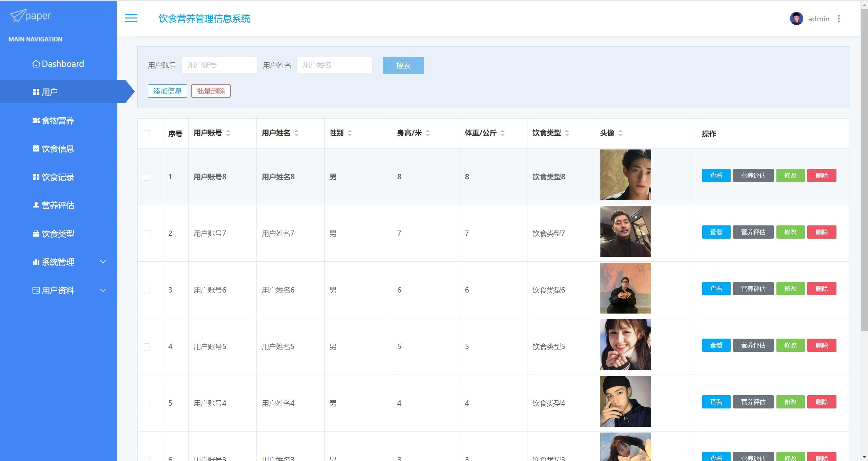The image size is (868, 461).
Task: Click the paper plane logo
Action: pos(18,16)
